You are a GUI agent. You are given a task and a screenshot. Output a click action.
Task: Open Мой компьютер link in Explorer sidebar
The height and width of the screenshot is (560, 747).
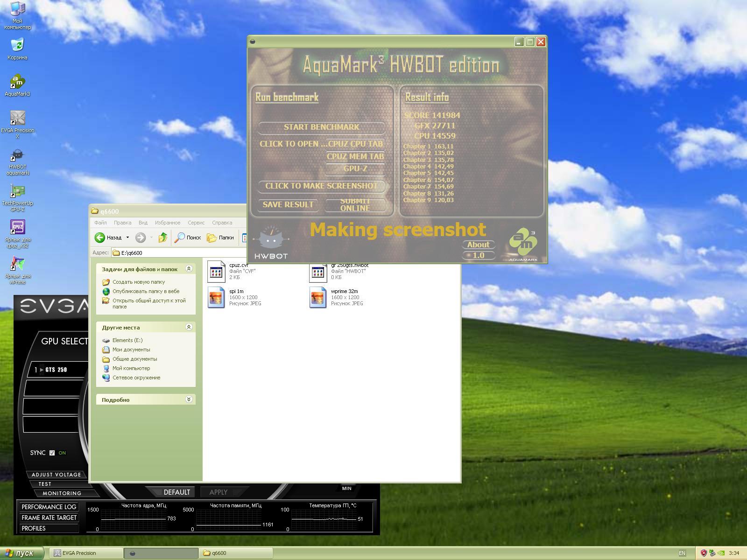coord(131,368)
